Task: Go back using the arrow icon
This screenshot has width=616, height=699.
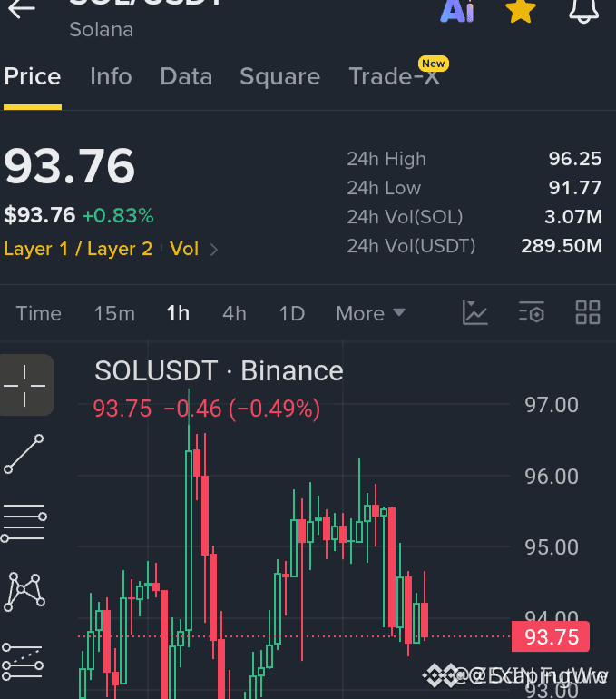Action: 22,8
